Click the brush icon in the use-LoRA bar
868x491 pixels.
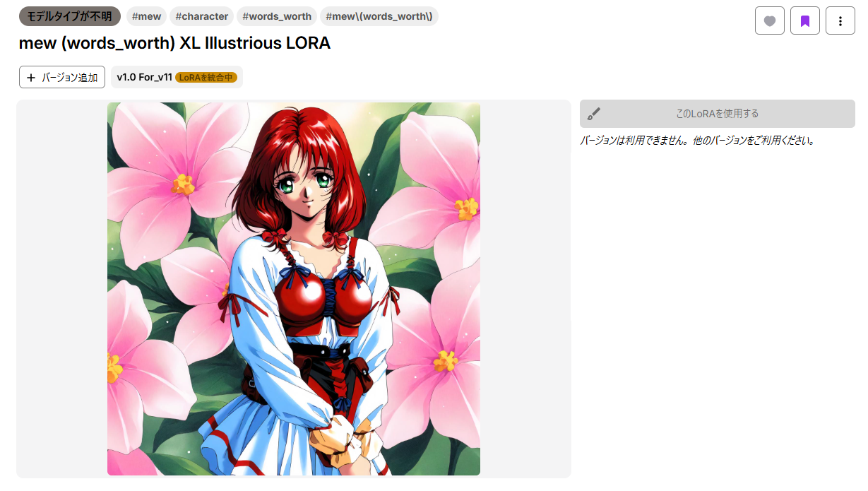pos(594,114)
